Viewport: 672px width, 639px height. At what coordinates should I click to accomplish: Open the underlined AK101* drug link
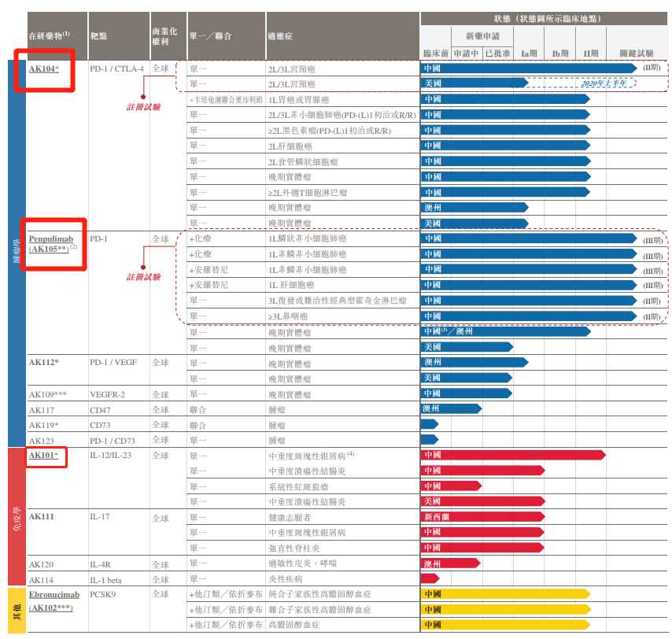tap(43, 455)
